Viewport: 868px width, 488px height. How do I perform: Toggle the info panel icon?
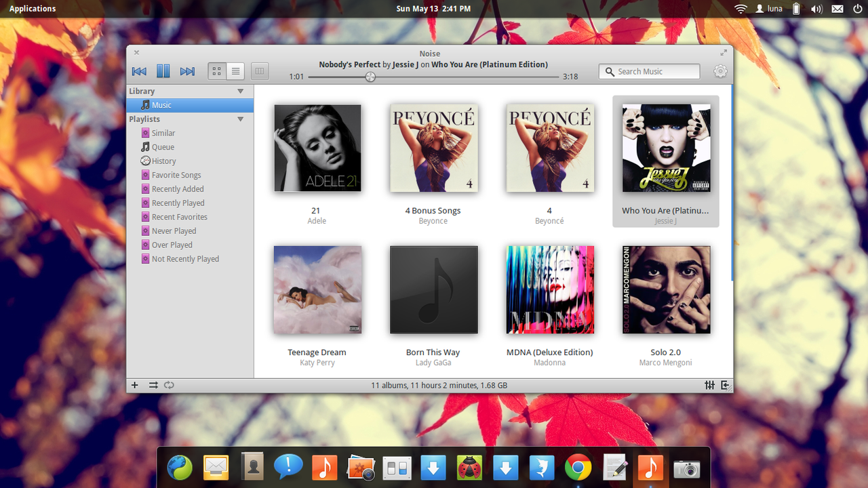tap(725, 385)
